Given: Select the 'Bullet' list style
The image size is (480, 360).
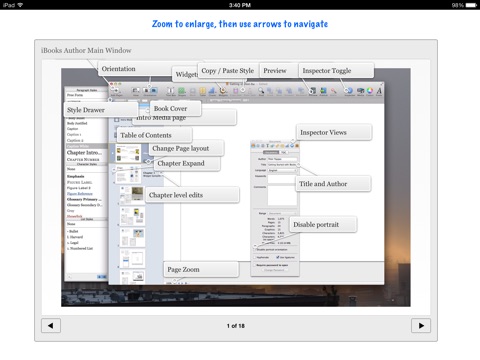Looking at the screenshot, I should [x=73, y=231].
